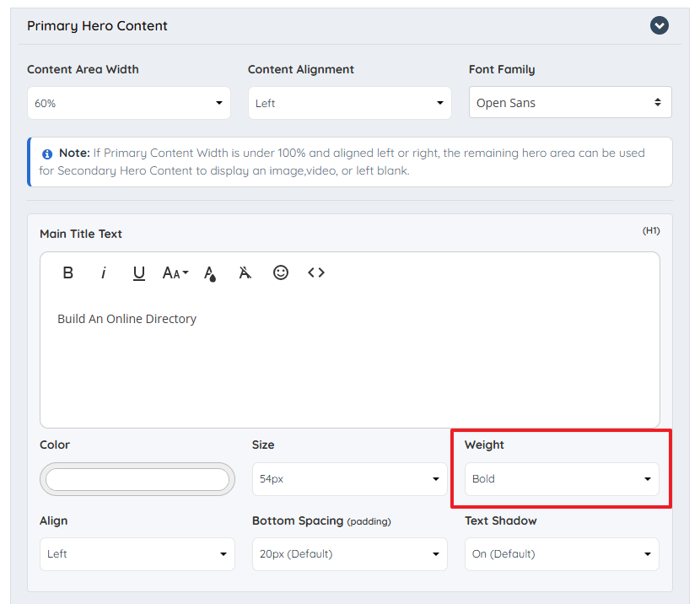Click the Primary Hero Content heading
700x604 pixels.
click(97, 26)
